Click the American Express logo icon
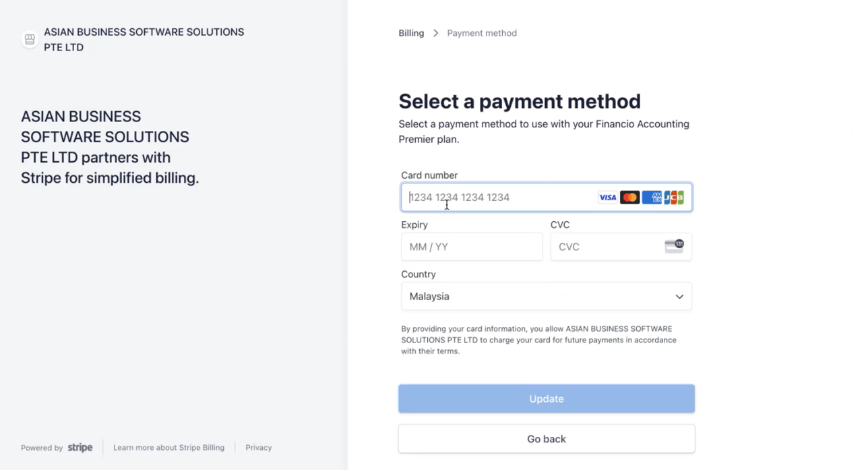The image size is (868, 470). pyautogui.click(x=652, y=198)
